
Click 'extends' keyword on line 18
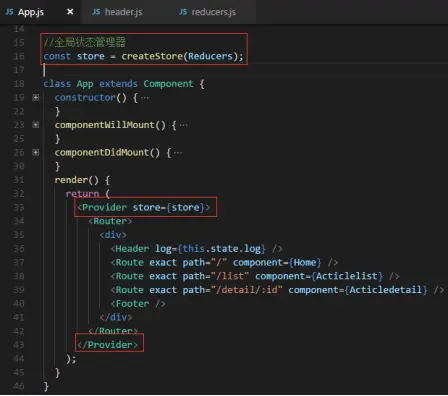(x=118, y=84)
